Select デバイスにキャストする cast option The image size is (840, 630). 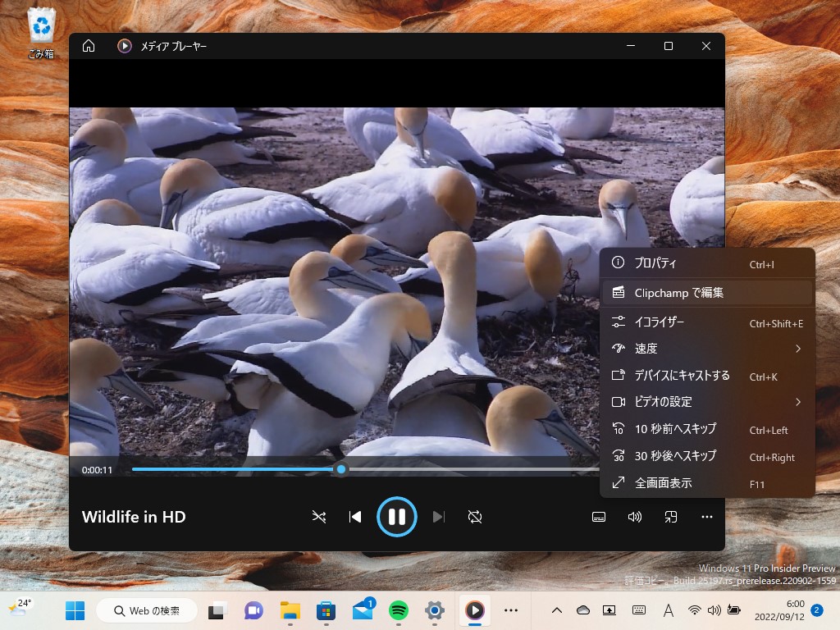coord(707,376)
